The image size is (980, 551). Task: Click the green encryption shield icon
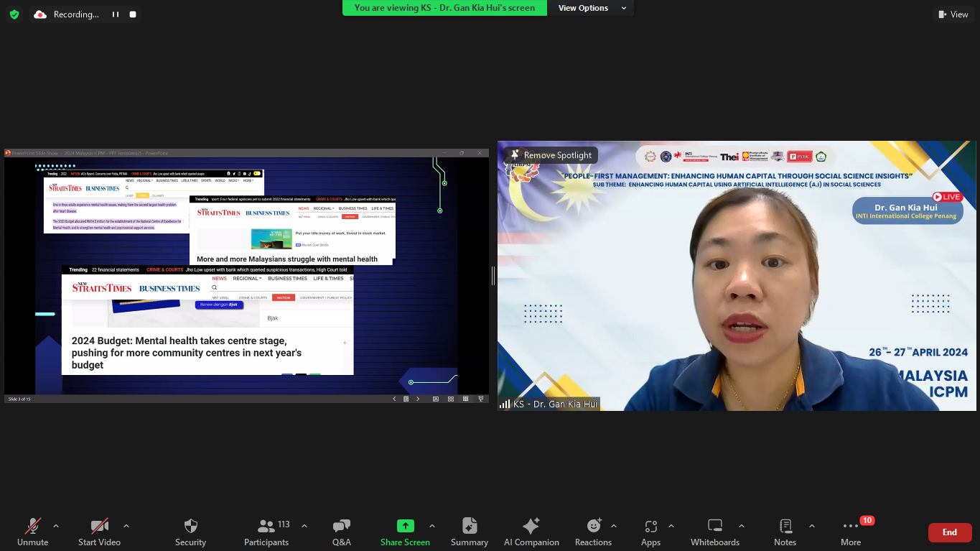(14, 14)
